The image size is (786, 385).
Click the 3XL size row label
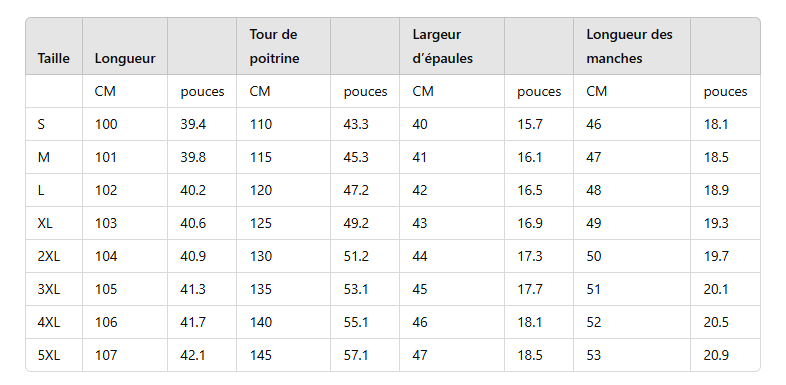pos(49,289)
